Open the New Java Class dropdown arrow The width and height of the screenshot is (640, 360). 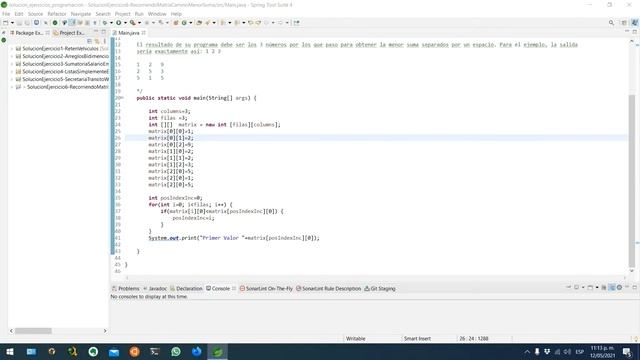[190, 23]
